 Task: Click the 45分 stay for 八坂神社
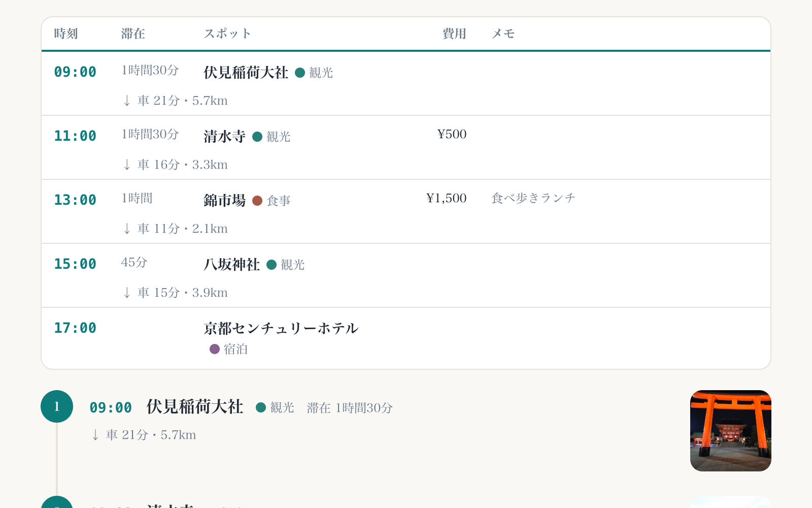134,262
